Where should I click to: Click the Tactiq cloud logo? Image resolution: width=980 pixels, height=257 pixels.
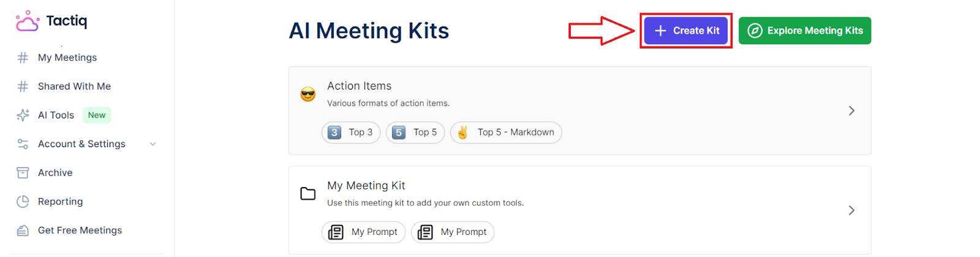click(x=27, y=21)
